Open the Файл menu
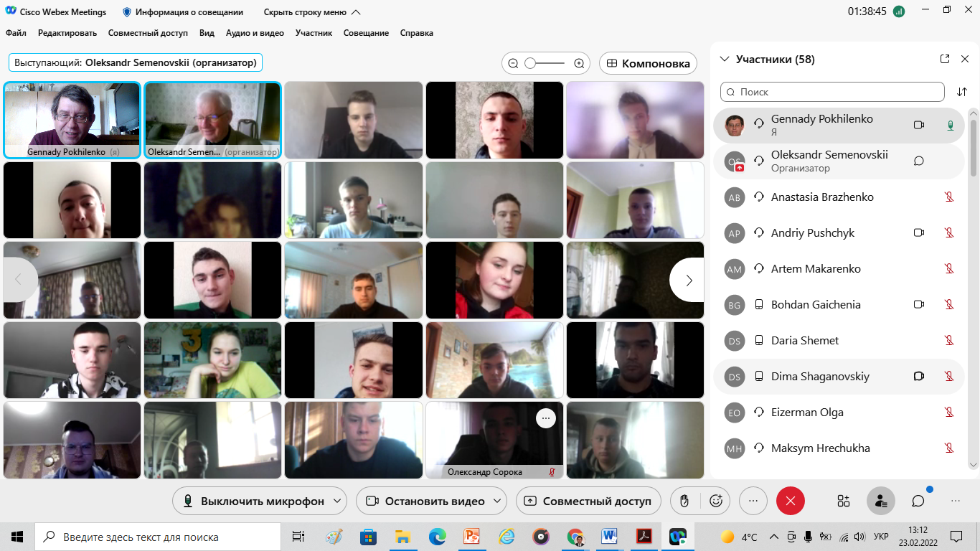 pyautogui.click(x=16, y=33)
